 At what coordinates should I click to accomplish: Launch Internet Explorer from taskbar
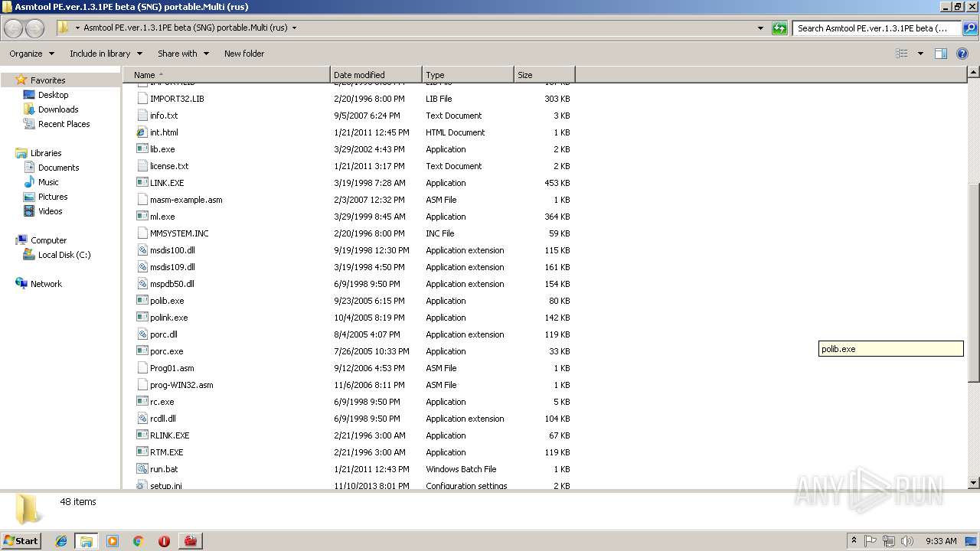coord(61,541)
